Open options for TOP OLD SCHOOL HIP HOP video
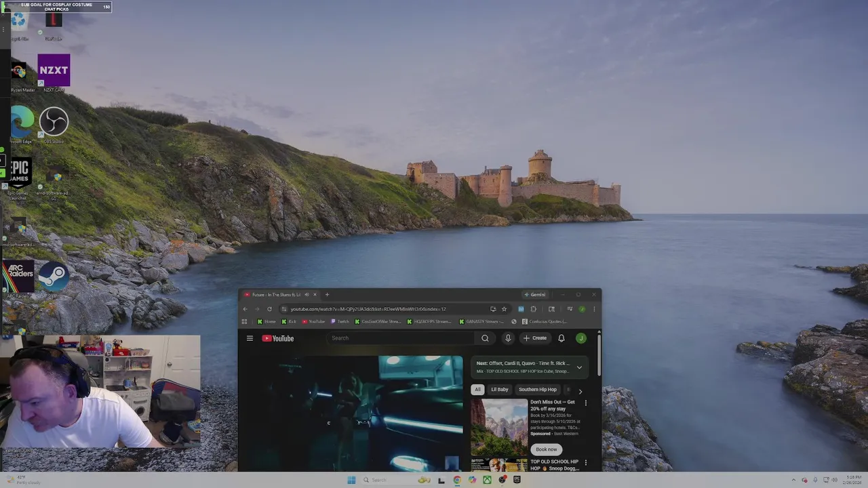This screenshot has width=868, height=488. pos(586,463)
